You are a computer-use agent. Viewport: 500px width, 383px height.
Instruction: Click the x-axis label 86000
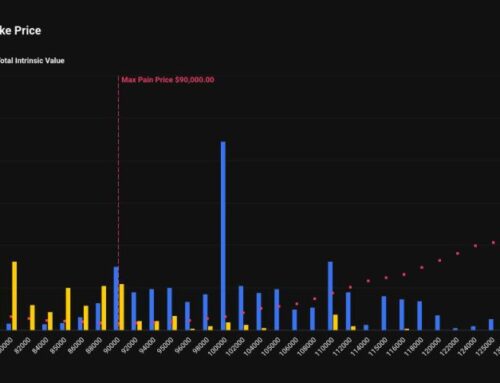(76, 346)
